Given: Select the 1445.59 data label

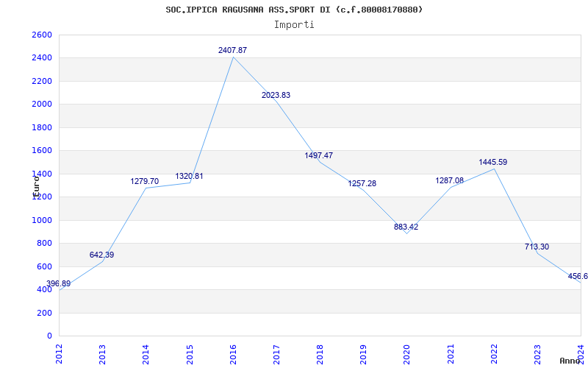Looking at the screenshot, I should 493,162.
